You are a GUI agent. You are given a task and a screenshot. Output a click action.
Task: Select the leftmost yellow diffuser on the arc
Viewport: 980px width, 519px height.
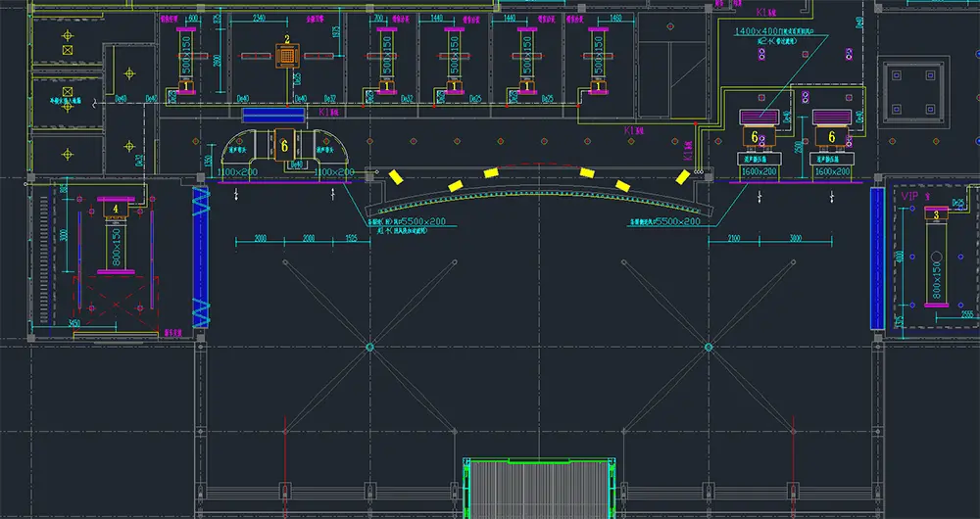tap(395, 176)
